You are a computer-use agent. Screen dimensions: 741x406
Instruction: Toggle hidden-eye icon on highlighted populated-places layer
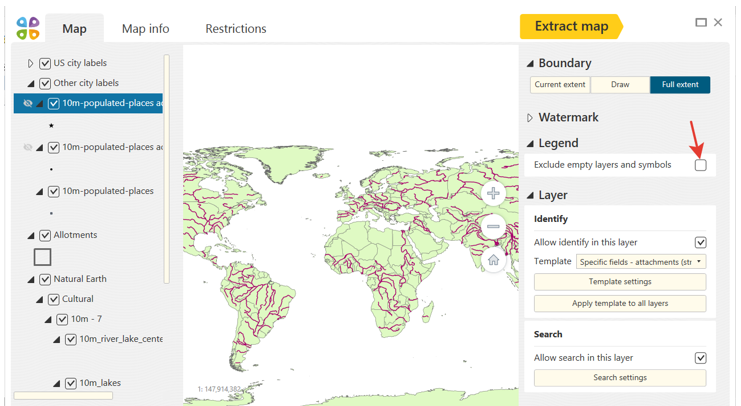(x=28, y=103)
